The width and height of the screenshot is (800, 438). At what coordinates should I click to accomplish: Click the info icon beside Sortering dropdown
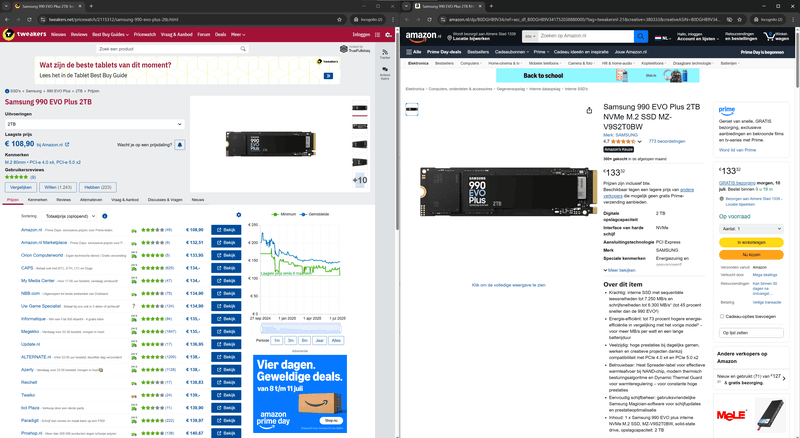click(x=105, y=216)
